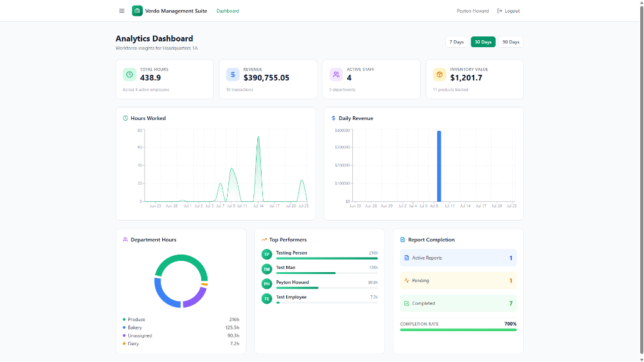Click the 700% completion rate value
The height and width of the screenshot is (362, 644).
[x=511, y=324]
